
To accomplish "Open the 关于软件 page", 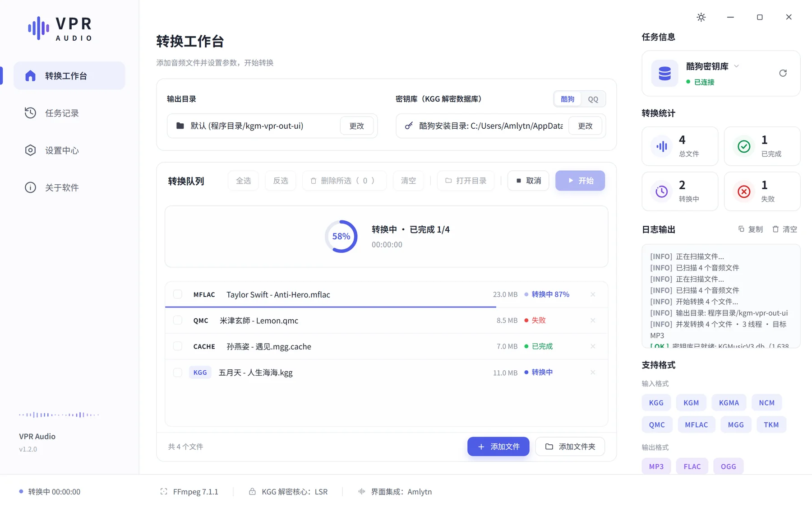I will tap(69, 187).
